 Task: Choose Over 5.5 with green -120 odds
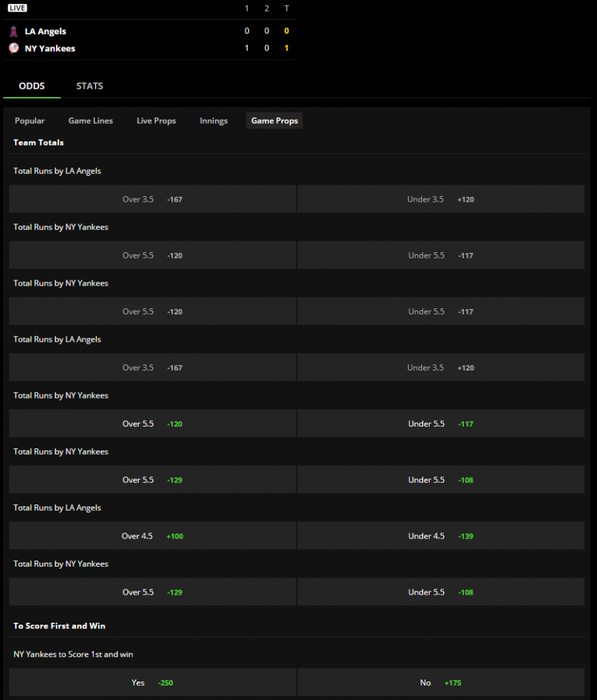tap(152, 424)
